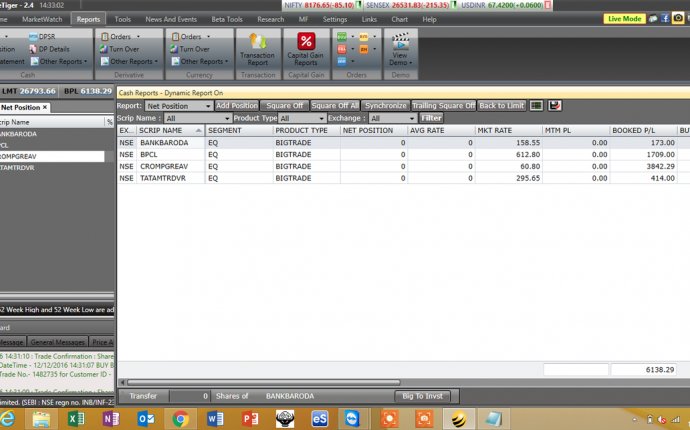Select the CROMPGREAV row in the report table
Screen dimensions: 690x430
pyautogui.click(x=403, y=166)
